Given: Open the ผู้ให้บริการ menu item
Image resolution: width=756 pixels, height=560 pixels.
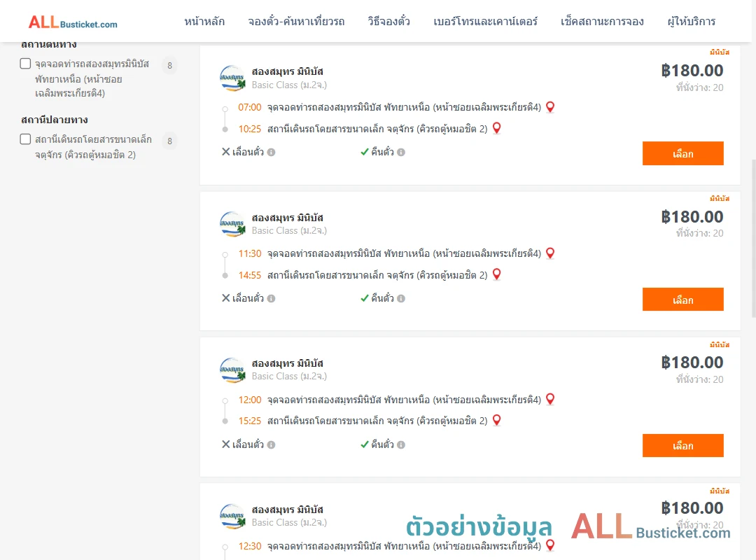Looking at the screenshot, I should click(691, 22).
